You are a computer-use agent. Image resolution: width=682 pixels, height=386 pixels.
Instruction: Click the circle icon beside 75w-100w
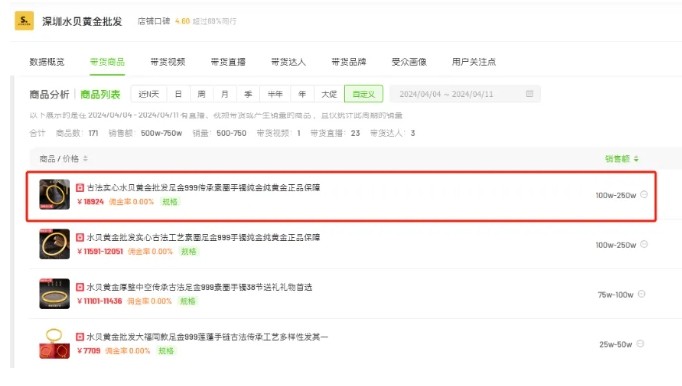point(642,294)
